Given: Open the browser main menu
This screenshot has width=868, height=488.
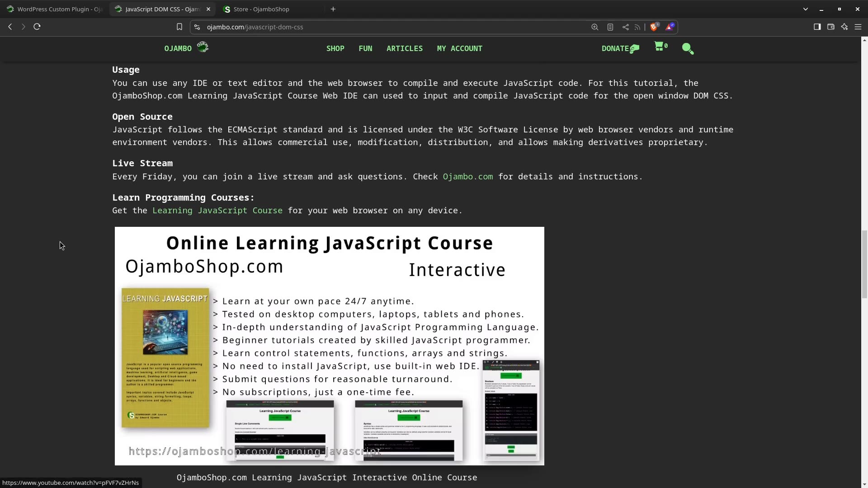Looking at the screenshot, I should point(858,27).
